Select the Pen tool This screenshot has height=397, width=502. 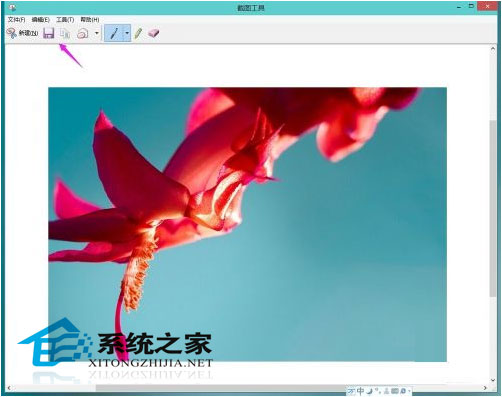point(114,33)
